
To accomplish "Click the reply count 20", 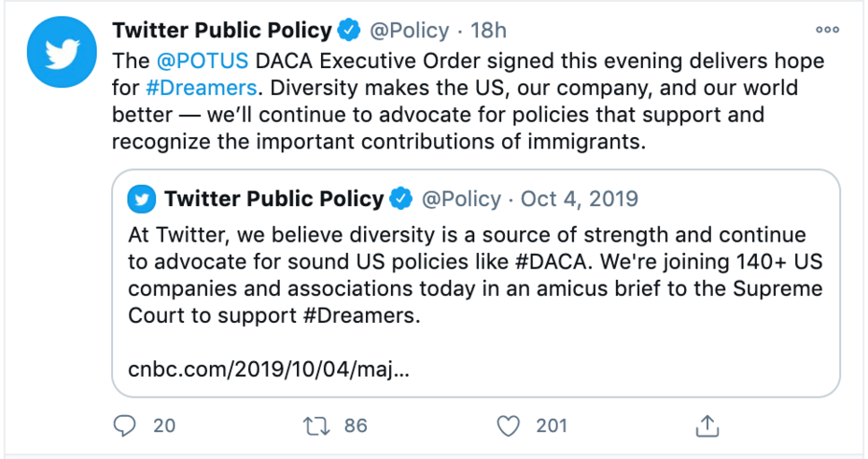I will tap(164, 426).
